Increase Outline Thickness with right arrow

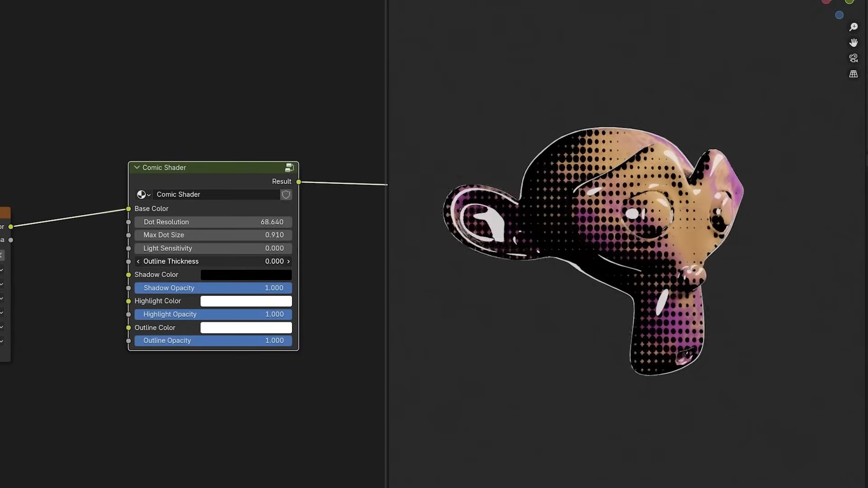[x=288, y=262]
